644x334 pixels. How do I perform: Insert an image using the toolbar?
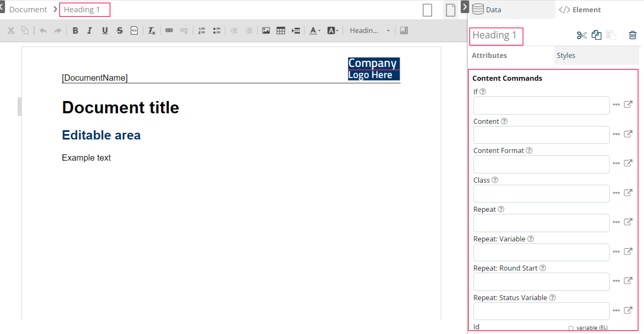coord(266,30)
